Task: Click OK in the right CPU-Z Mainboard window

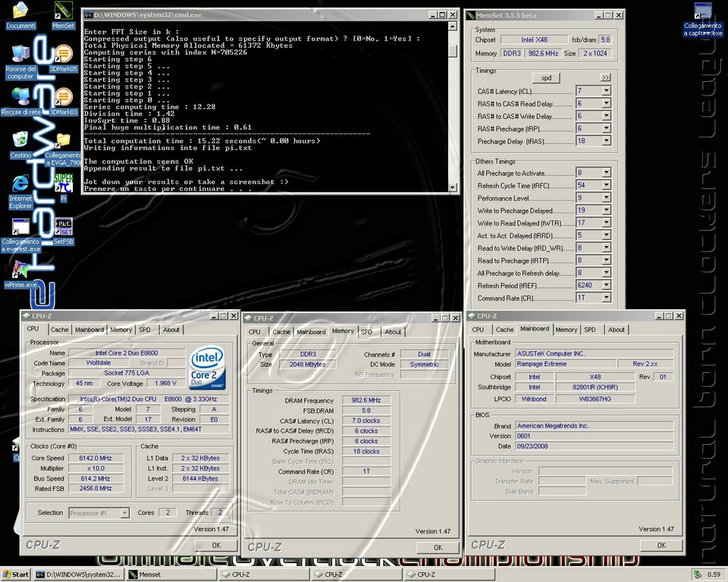Action: [661, 546]
